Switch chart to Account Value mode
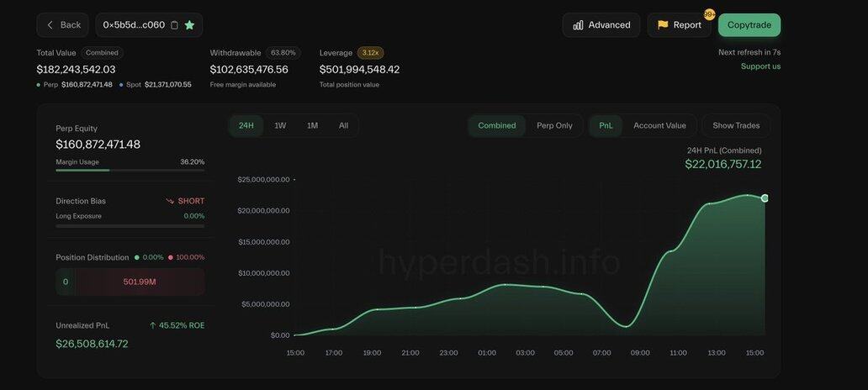The width and height of the screenshot is (868, 390). [659, 125]
